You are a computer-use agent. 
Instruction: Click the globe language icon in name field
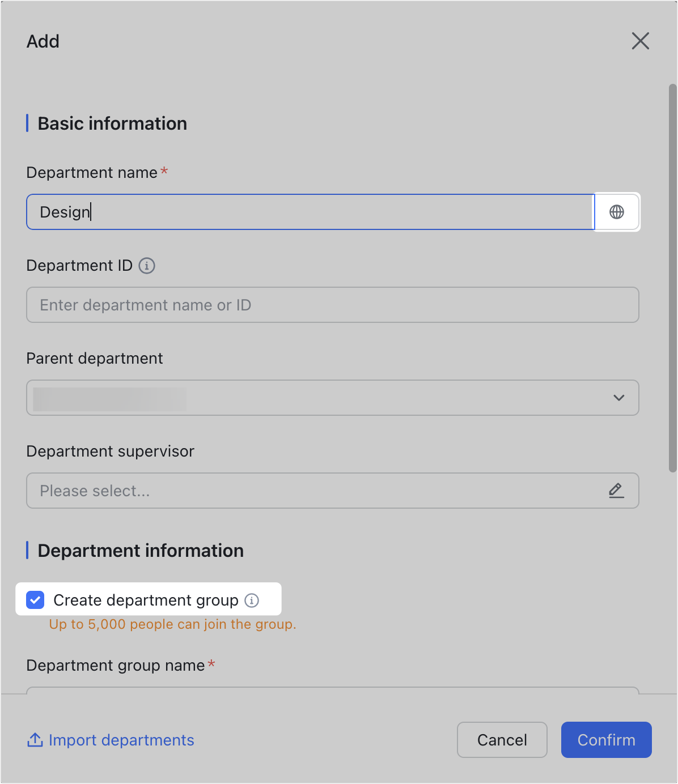(616, 212)
